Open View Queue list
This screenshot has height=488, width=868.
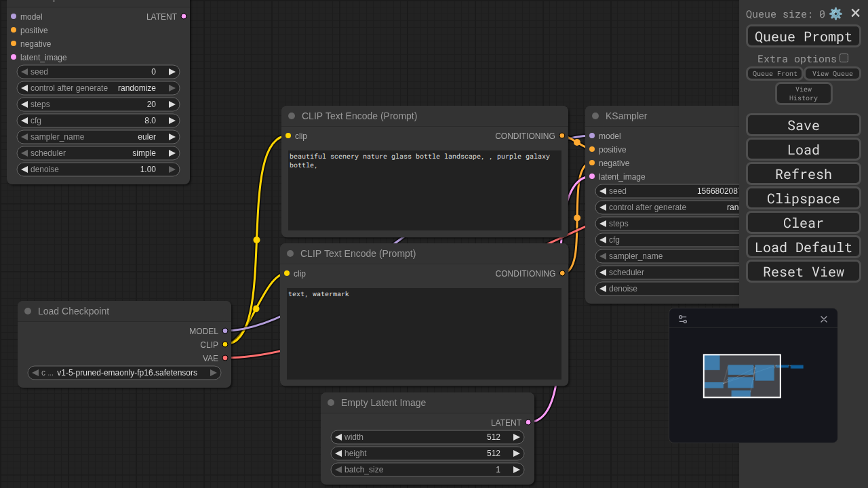pyautogui.click(x=832, y=74)
